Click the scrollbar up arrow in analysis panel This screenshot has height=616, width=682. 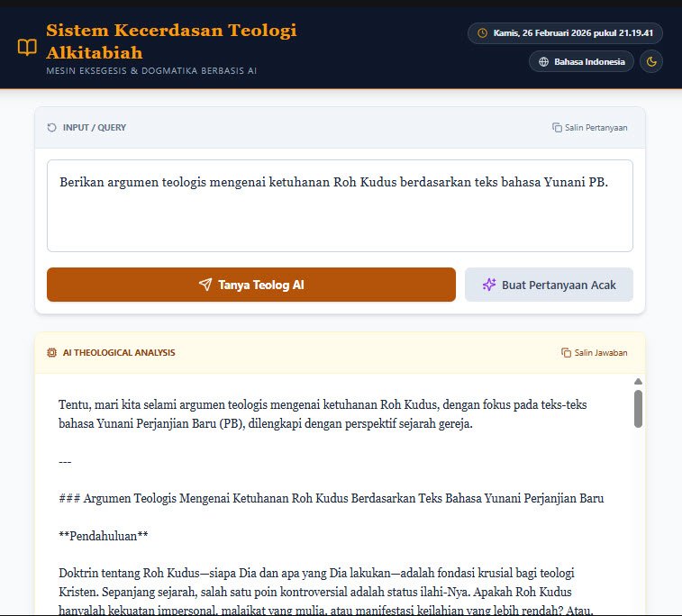pos(638,382)
